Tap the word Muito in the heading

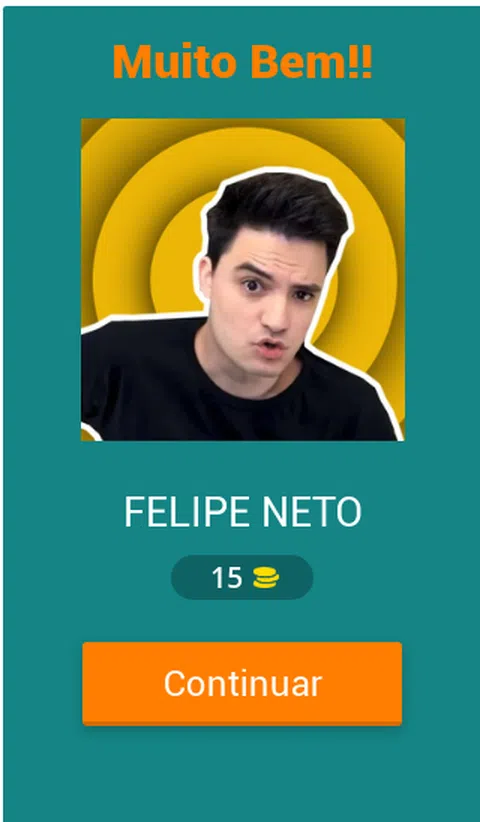pyautogui.click(x=174, y=62)
